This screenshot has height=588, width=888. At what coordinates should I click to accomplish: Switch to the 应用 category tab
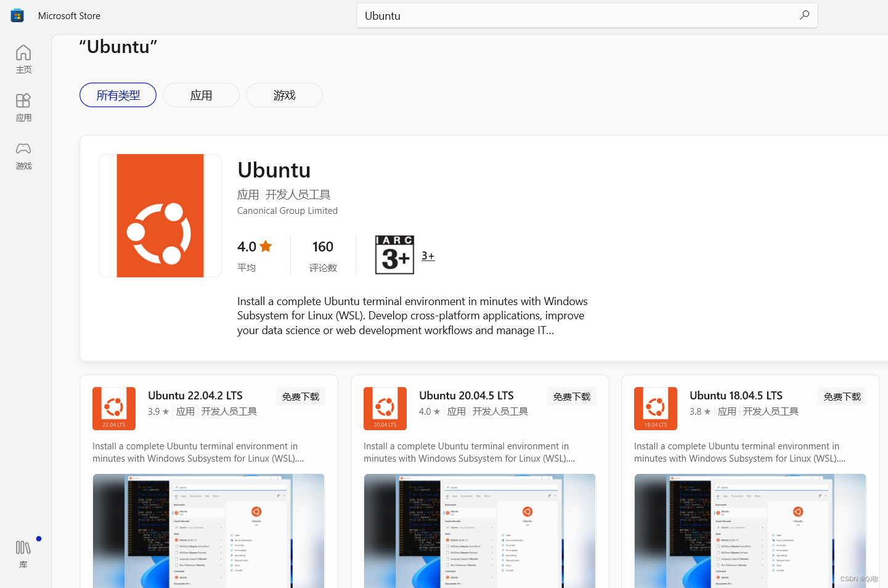point(201,95)
